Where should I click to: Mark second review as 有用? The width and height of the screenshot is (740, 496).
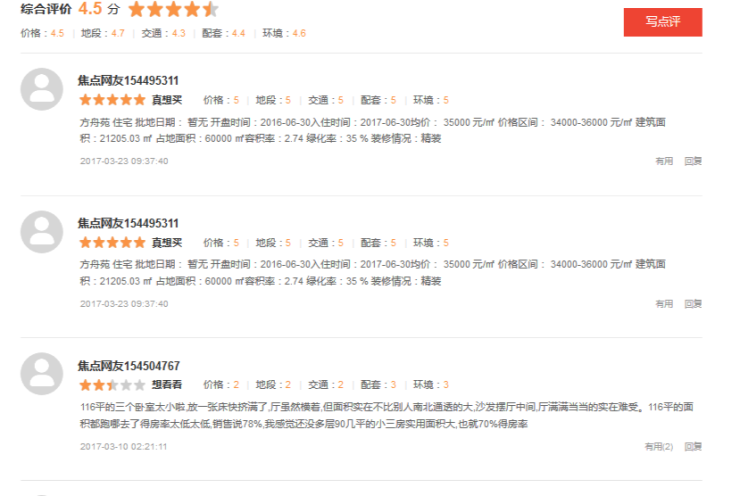[x=664, y=304]
